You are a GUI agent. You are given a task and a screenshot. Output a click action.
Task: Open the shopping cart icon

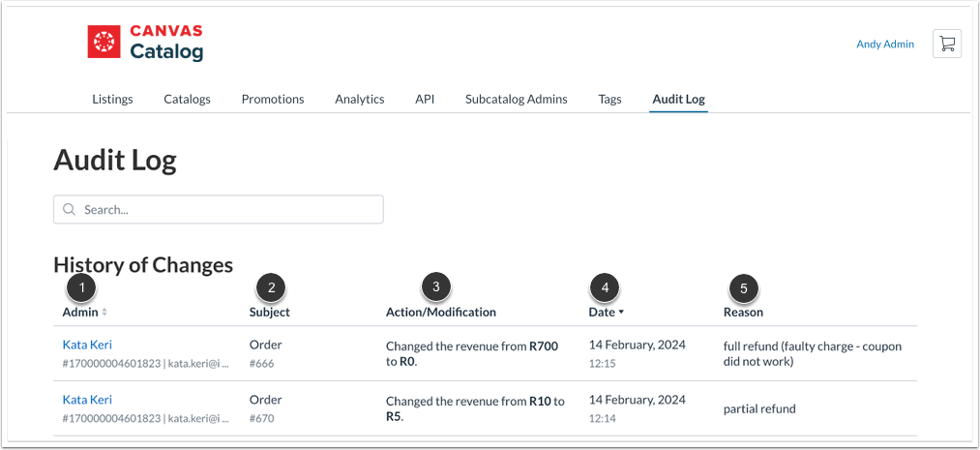pyautogui.click(x=947, y=44)
